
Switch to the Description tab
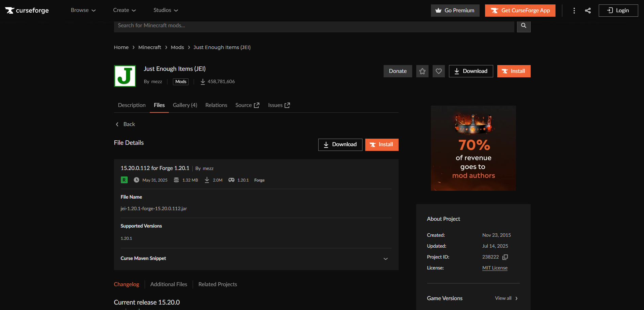(x=132, y=105)
